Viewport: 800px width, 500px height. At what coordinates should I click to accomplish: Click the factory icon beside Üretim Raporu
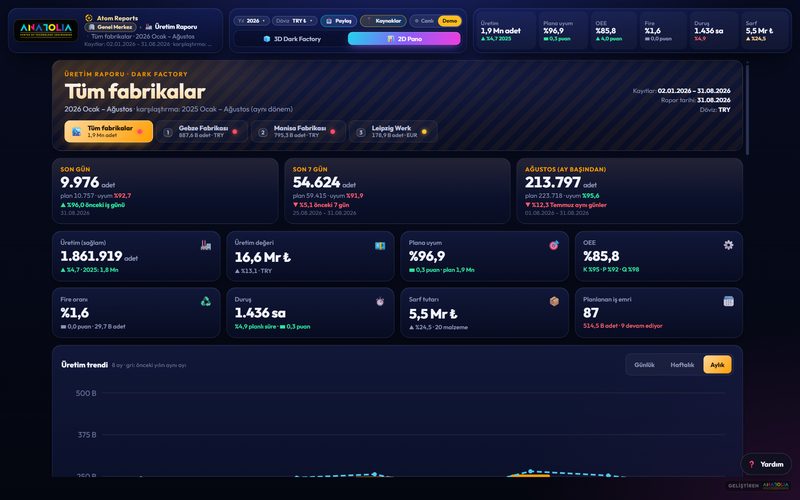[148, 27]
